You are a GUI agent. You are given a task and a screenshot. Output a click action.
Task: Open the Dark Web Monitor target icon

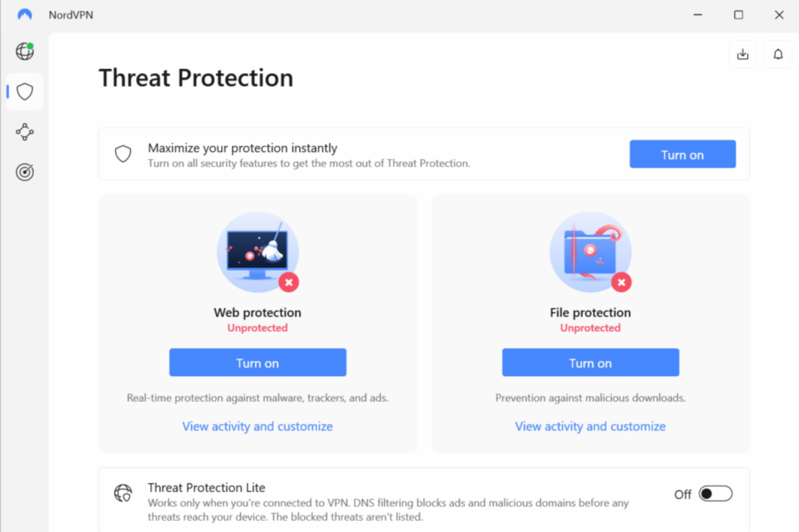25,172
